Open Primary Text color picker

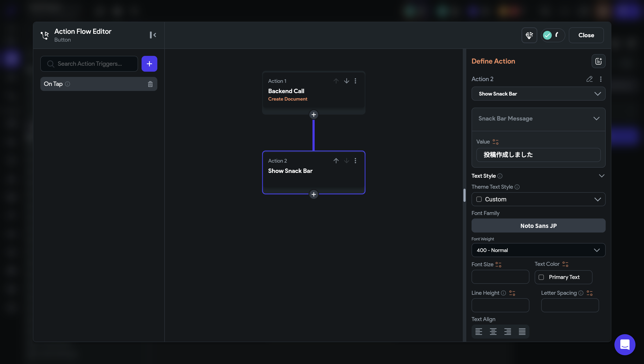point(563,277)
